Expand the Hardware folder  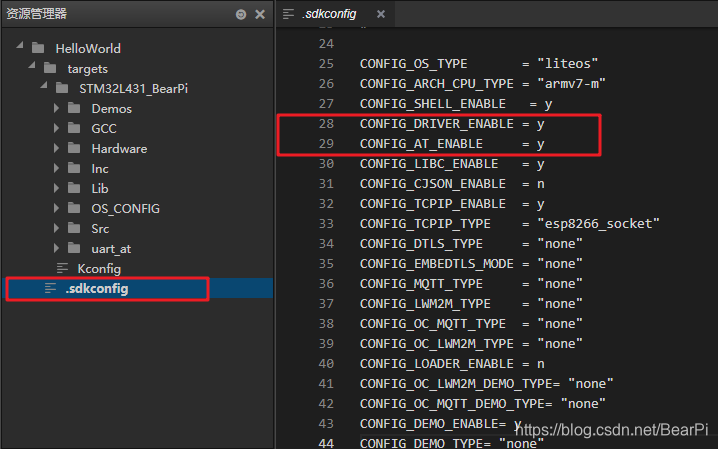56,148
